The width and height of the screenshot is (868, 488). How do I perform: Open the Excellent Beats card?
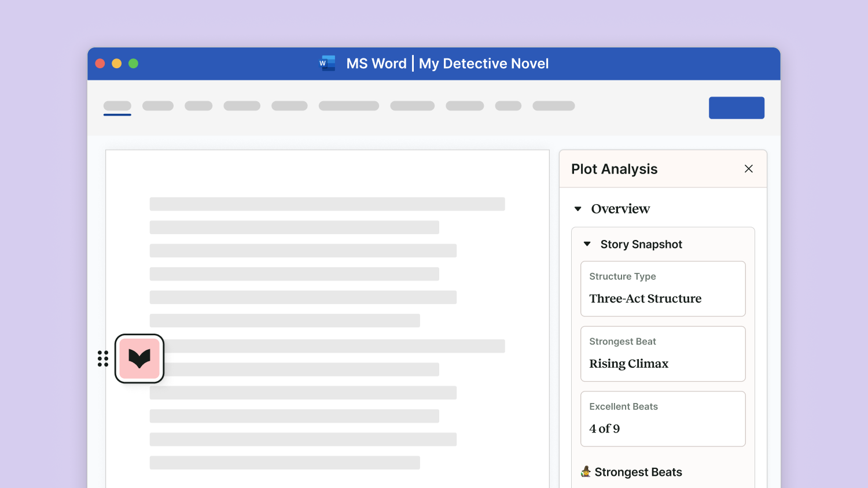click(663, 419)
